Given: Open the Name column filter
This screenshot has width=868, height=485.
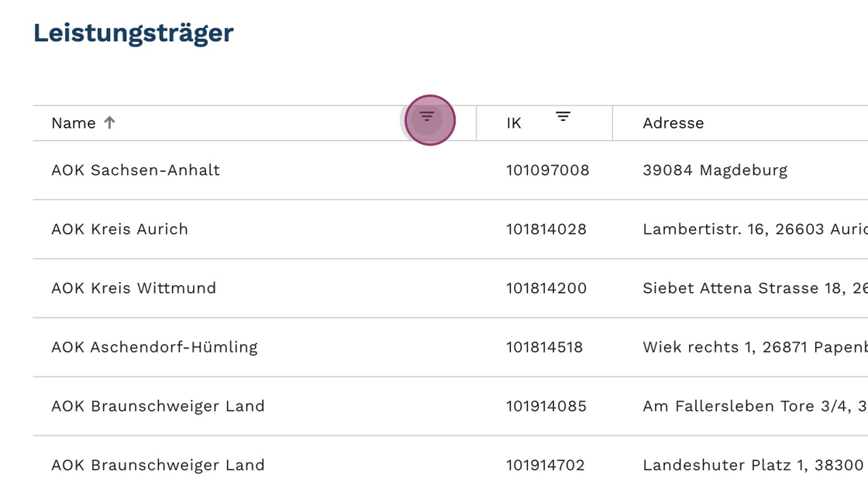Looking at the screenshot, I should [x=427, y=118].
